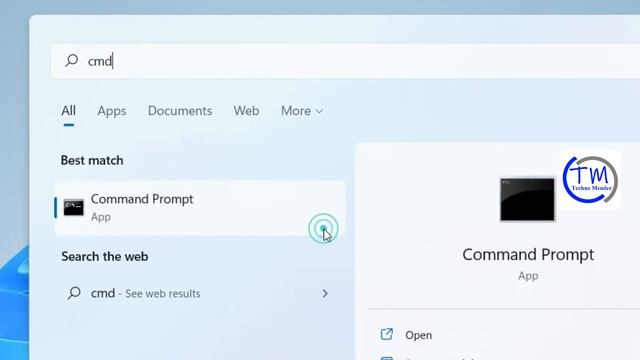
Task: Click the 'Search the web' heading text
Action: (104, 257)
